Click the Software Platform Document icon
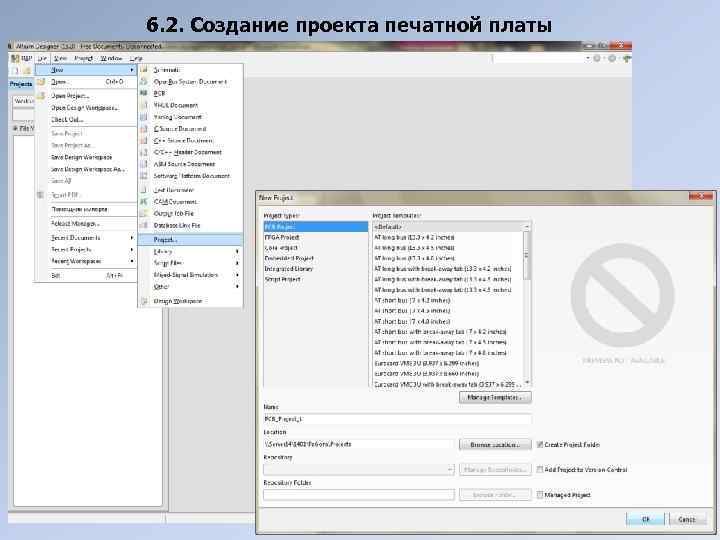The image size is (720, 540). tap(144, 176)
